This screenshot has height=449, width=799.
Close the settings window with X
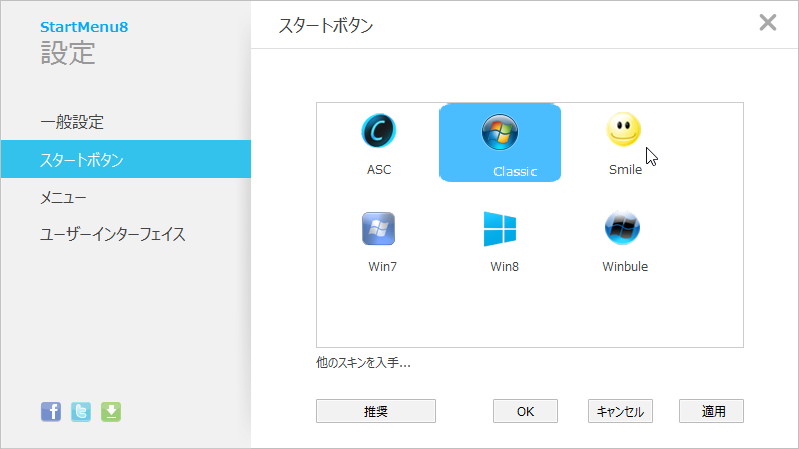[x=767, y=22]
